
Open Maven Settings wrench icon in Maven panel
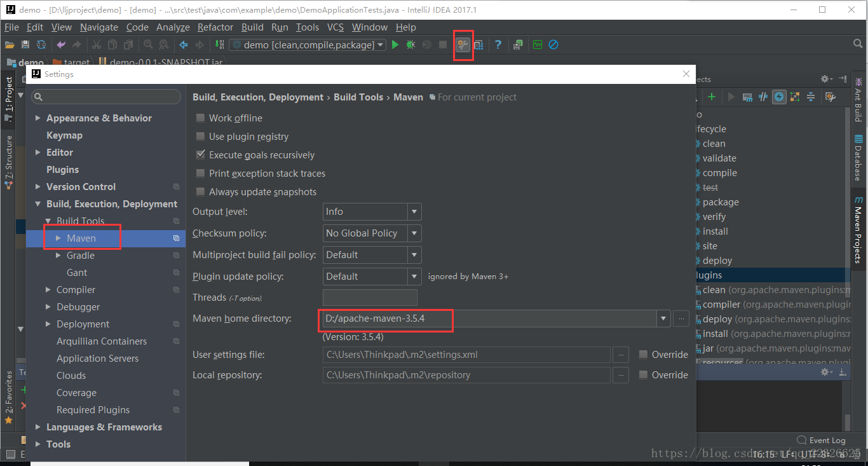click(x=831, y=97)
